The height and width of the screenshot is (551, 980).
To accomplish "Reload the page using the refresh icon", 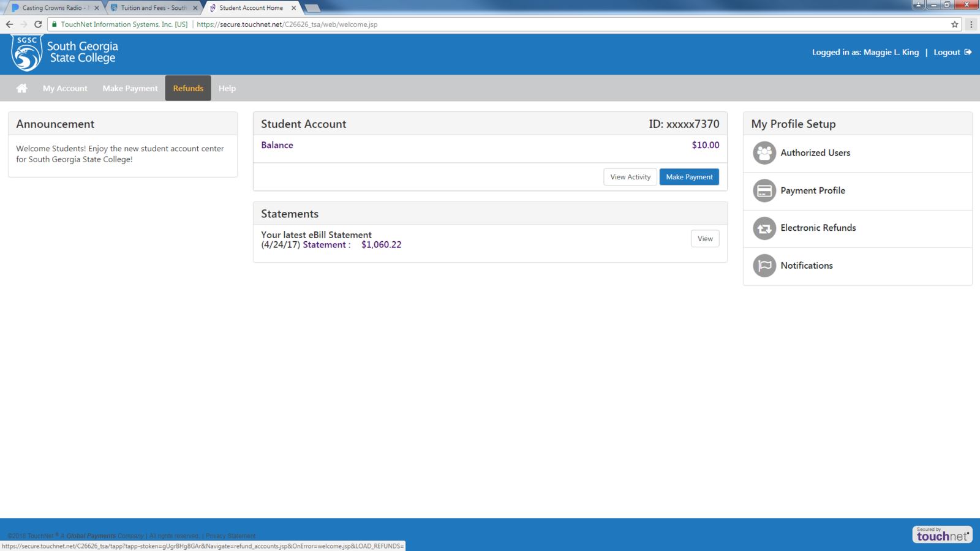I will [38, 24].
